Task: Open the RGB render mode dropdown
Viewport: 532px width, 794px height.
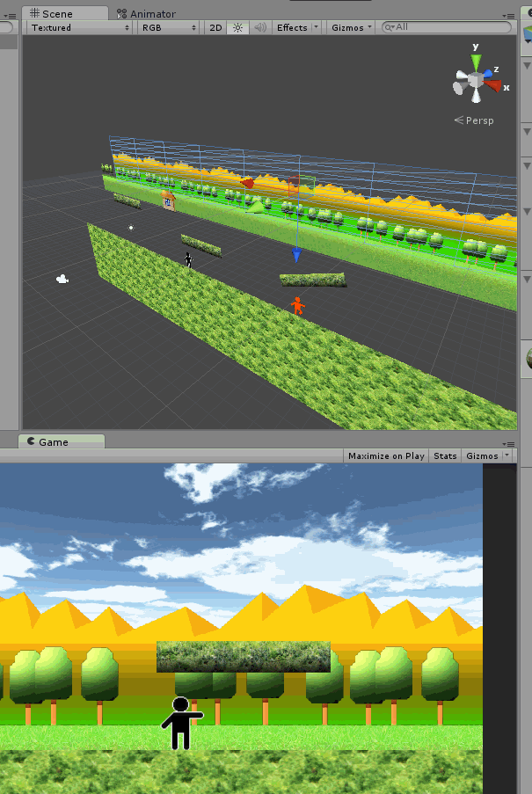Action: 169,27
